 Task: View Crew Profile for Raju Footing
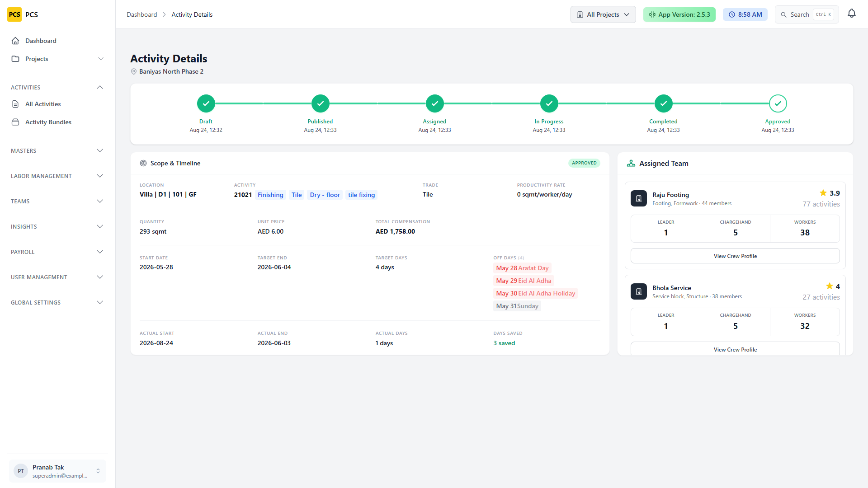tap(735, 256)
